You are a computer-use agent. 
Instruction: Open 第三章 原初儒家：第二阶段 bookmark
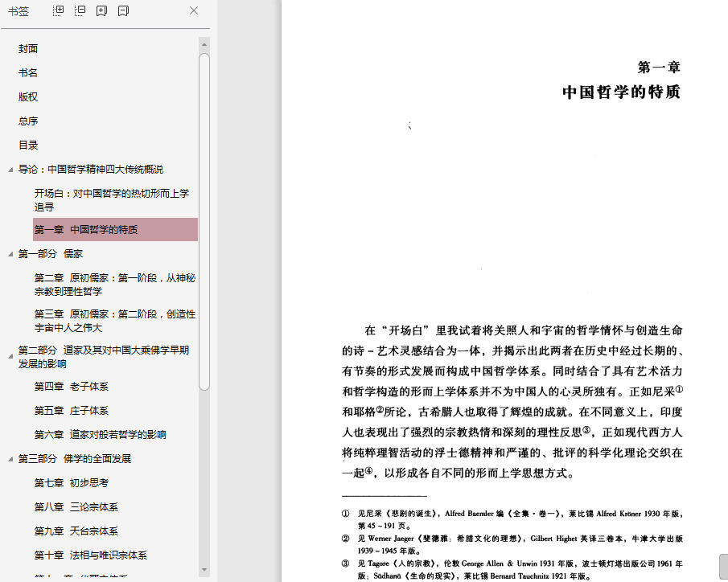(x=115, y=321)
